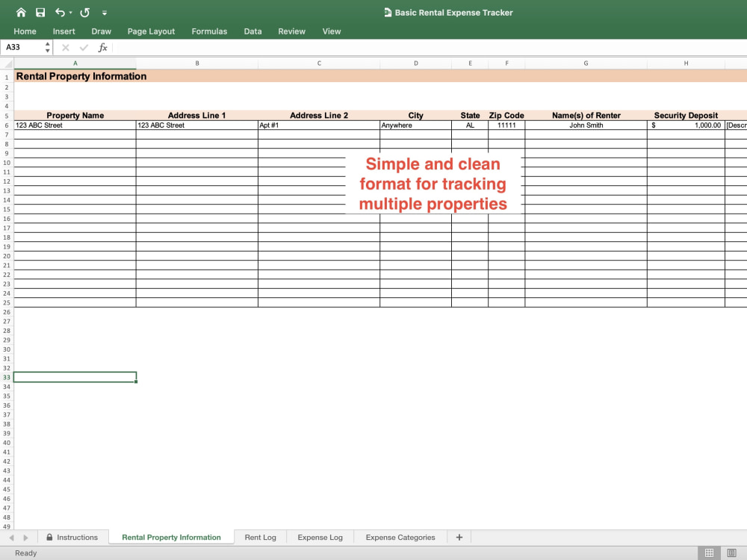Click the Name Box up stepper arrow
Screen dimensions: 747x560
(47, 43)
